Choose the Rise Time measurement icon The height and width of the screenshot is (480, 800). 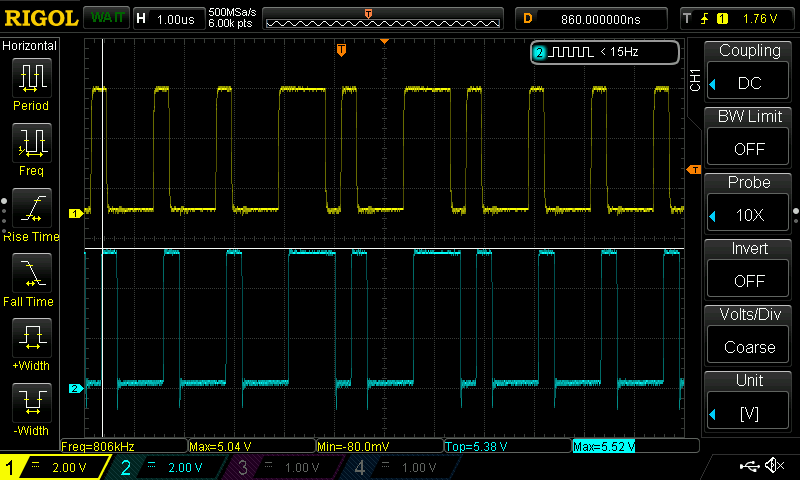click(x=31, y=208)
